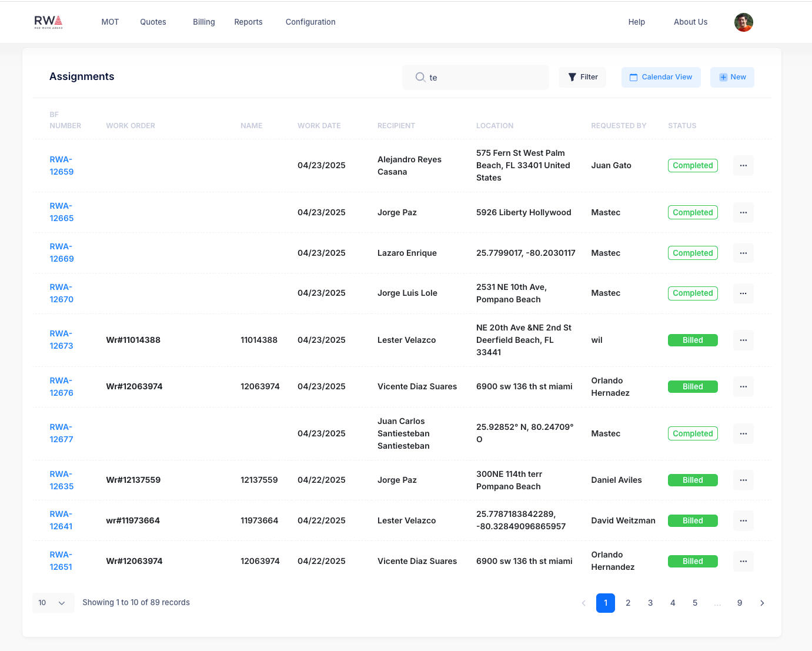Open row actions for RWA-12651
This screenshot has width=812, height=651.
click(743, 562)
